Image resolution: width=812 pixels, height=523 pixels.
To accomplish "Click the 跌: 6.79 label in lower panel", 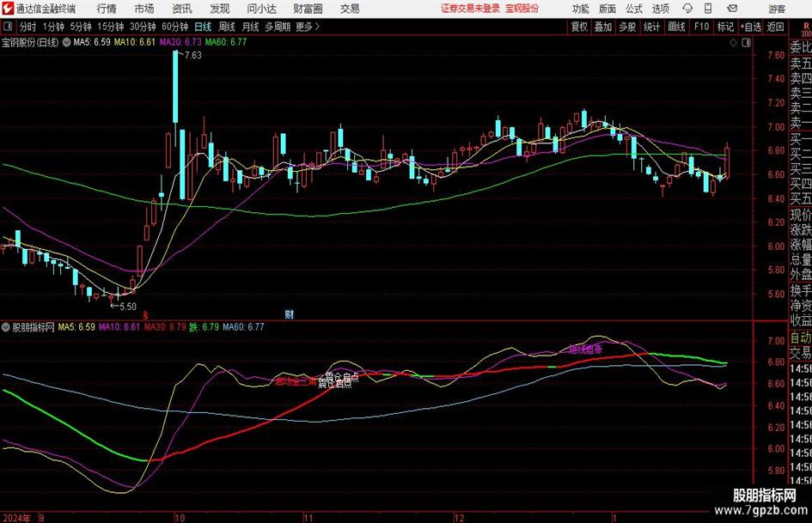I will (204, 327).
